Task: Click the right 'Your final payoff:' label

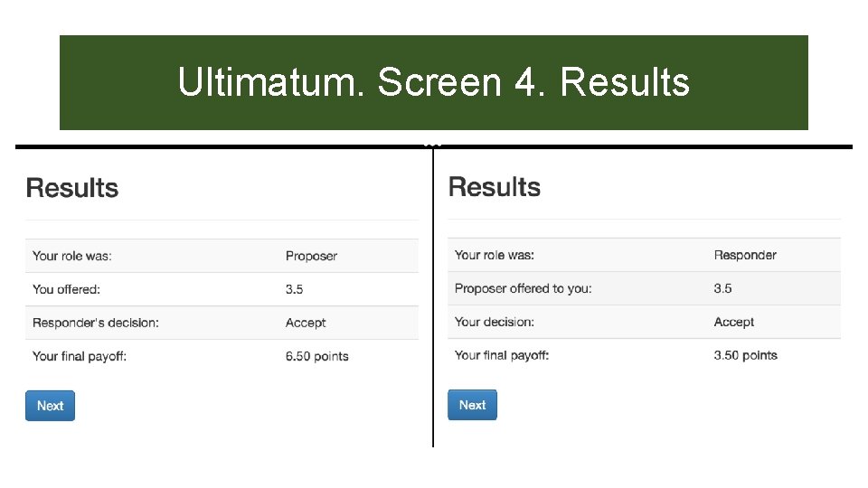Action: [x=502, y=355]
